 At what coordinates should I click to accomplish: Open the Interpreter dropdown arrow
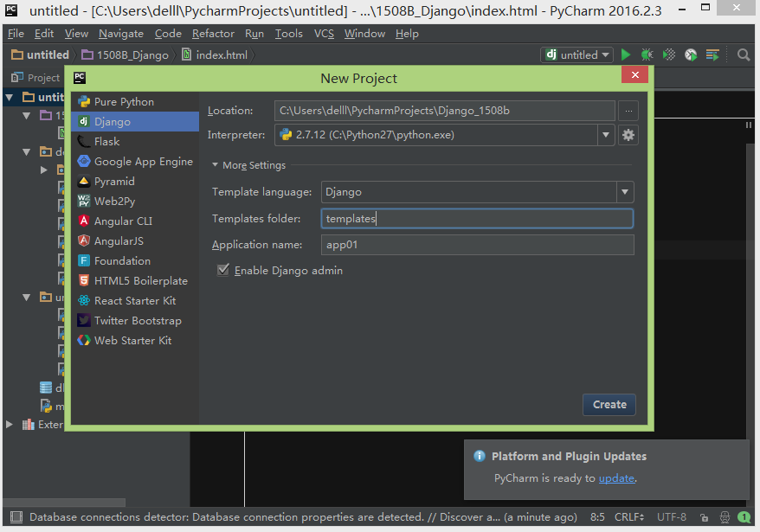(x=606, y=135)
